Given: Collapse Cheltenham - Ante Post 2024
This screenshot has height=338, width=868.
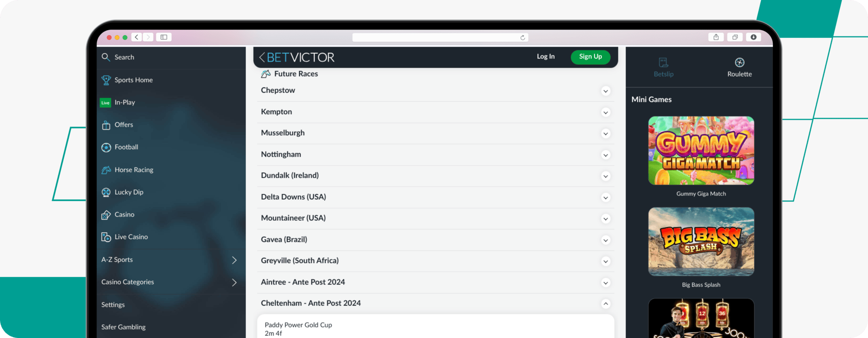Looking at the screenshot, I should point(436,304).
